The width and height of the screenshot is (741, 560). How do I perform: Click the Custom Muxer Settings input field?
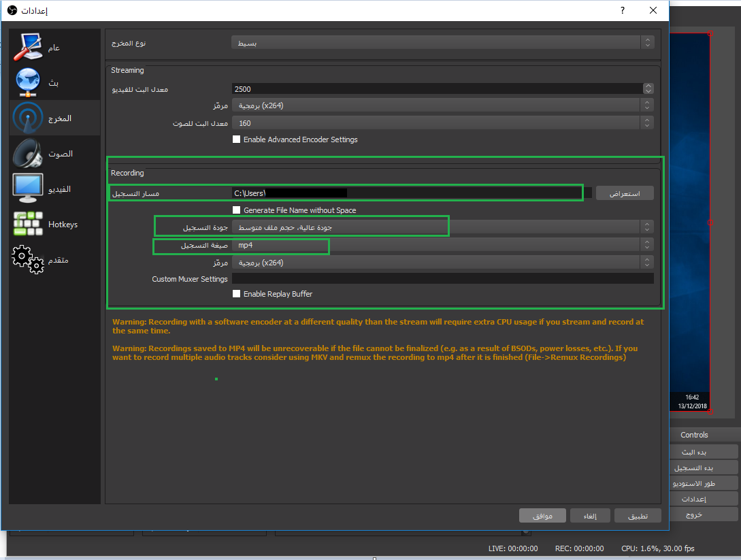[x=442, y=279]
